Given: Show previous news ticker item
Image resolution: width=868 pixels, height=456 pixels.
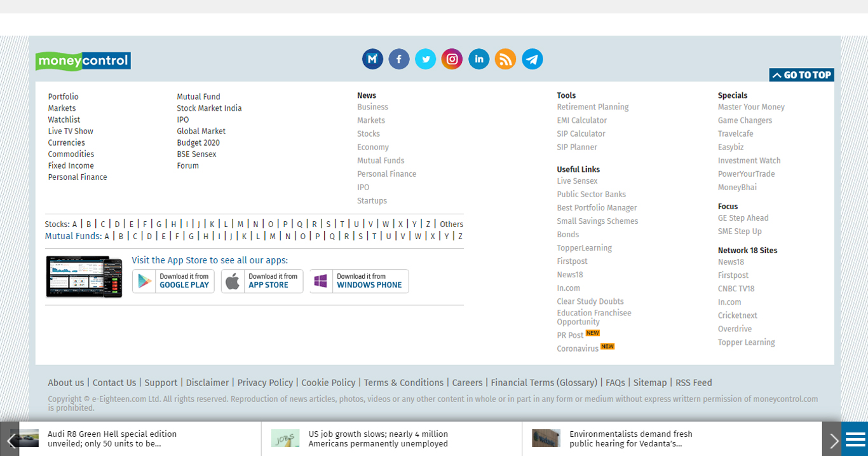Looking at the screenshot, I should 10,439.
